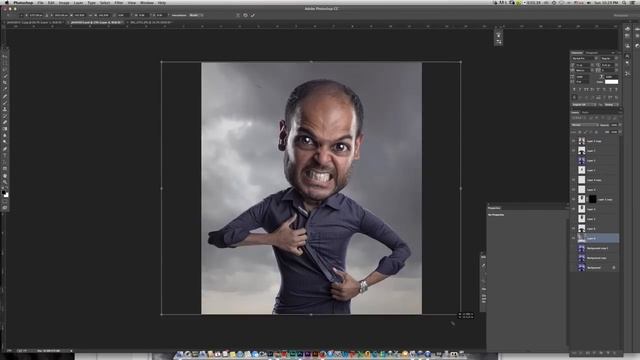
Task: Open the anti-aliasing method dropdown
Action: [x=611, y=104]
